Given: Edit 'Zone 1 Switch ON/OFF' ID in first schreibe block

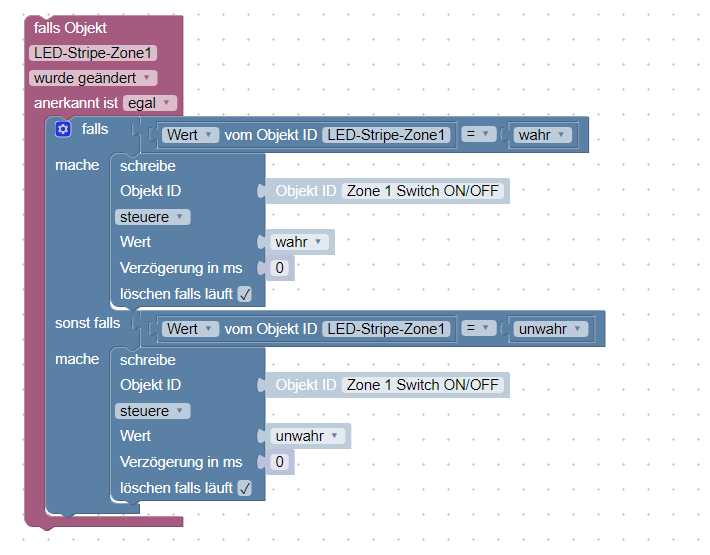Looking at the screenshot, I should [x=422, y=191].
